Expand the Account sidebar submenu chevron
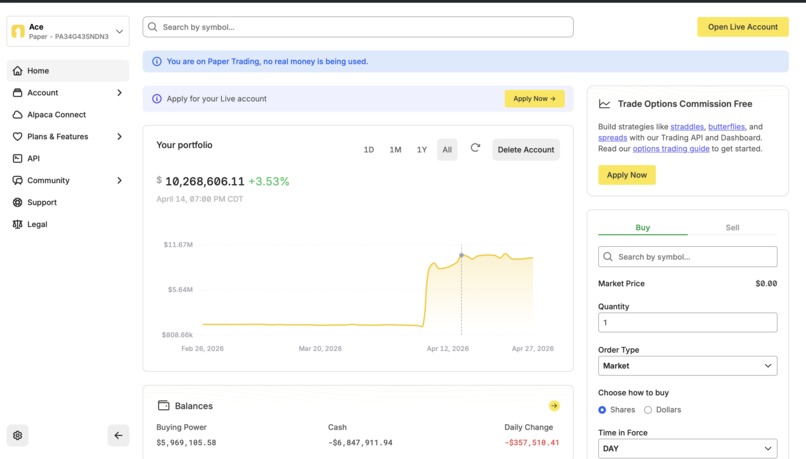Image resolution: width=806 pixels, height=459 pixels. coord(119,93)
